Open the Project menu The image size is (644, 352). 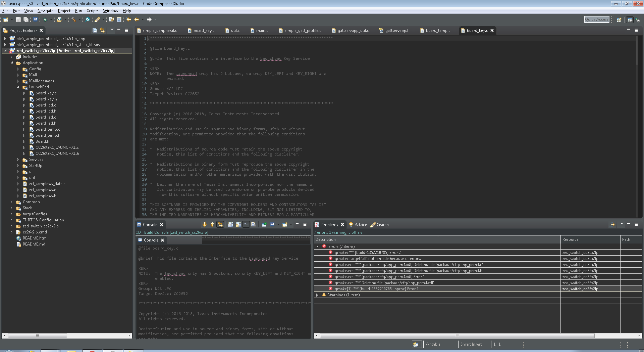(64, 11)
